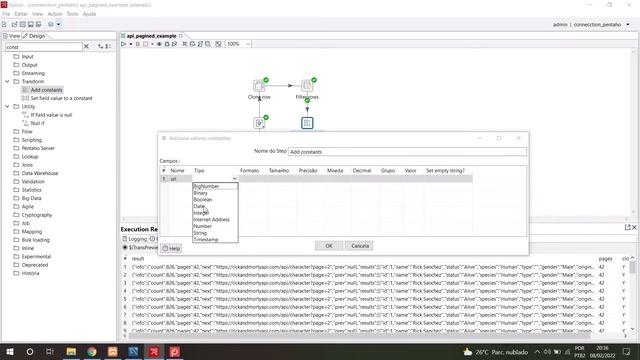
Task: Select 'Set field value to a constant' step
Action: click(x=57, y=98)
